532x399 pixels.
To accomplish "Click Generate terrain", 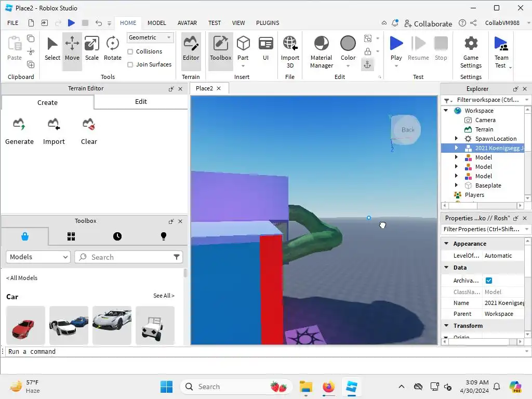I will pos(19,131).
